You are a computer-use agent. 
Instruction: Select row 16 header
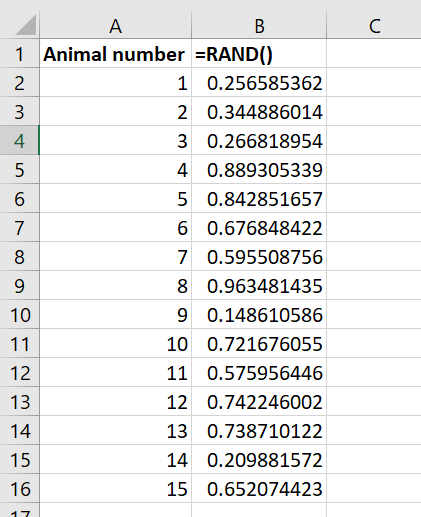coord(19,488)
